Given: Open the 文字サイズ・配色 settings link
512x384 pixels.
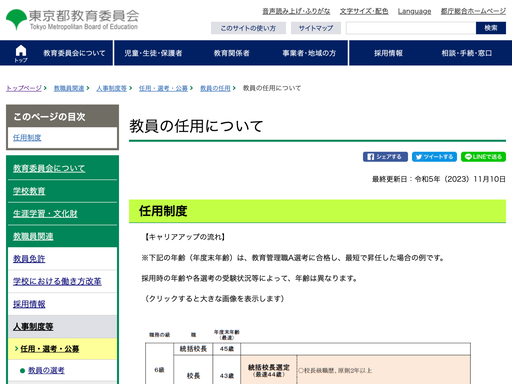Looking at the screenshot, I should pos(364,11).
